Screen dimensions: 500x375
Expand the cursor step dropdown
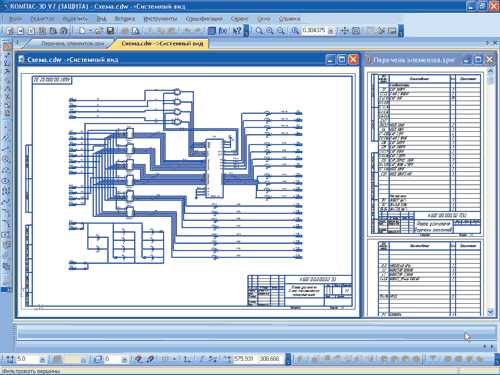[x=43, y=359]
